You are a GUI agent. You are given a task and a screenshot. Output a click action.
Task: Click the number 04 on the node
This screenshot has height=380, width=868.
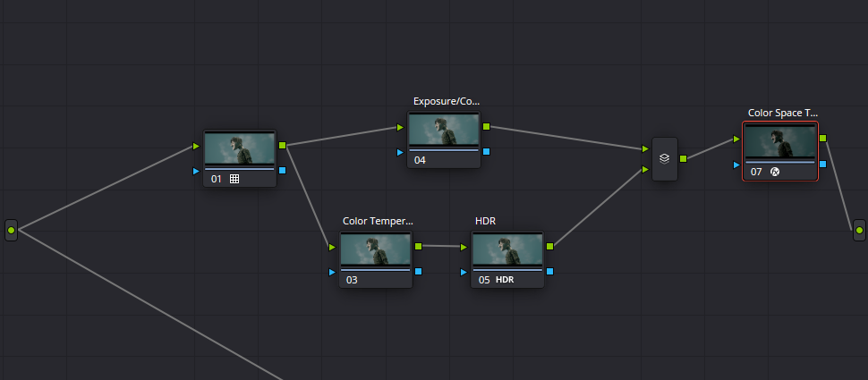(x=421, y=160)
